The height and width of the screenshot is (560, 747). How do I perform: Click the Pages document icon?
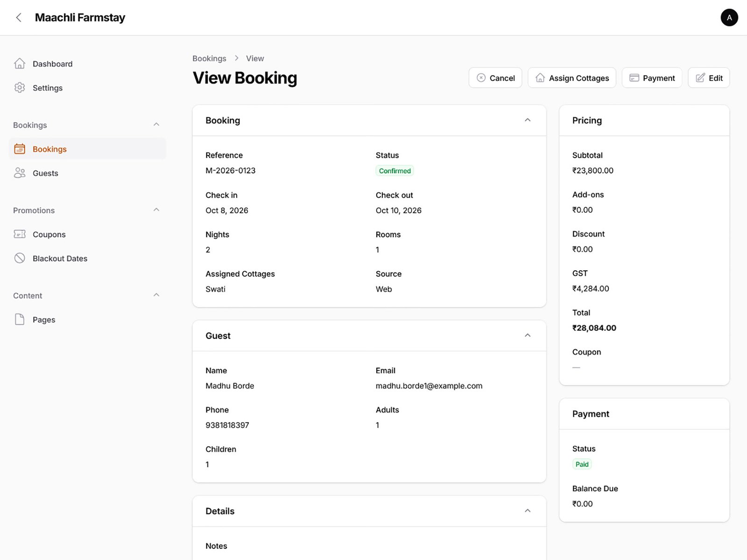[20, 319]
